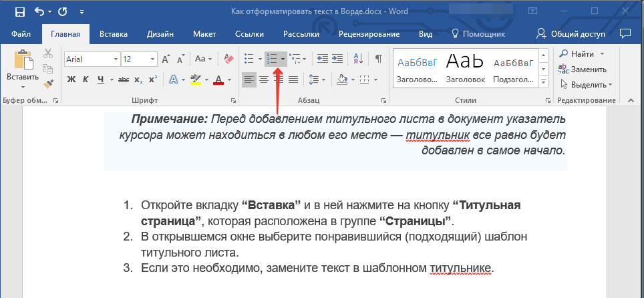Viewport: 644px width, 298px height.
Task: Toggle bold formatting (Ж)
Action: (x=71, y=80)
